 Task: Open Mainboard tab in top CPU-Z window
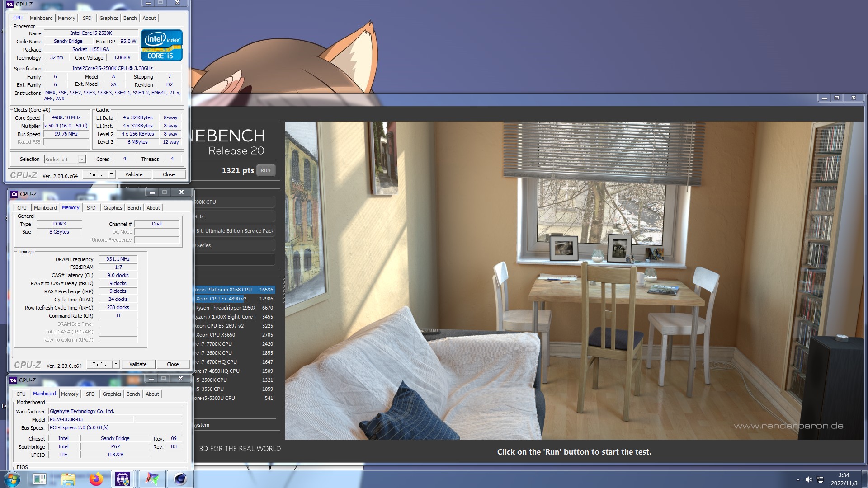(41, 18)
